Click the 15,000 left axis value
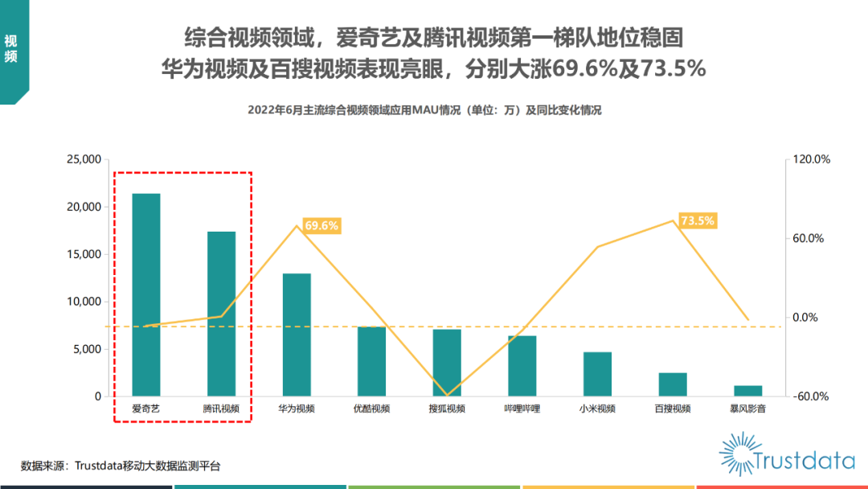This screenshot has width=868, height=489. coord(84,254)
